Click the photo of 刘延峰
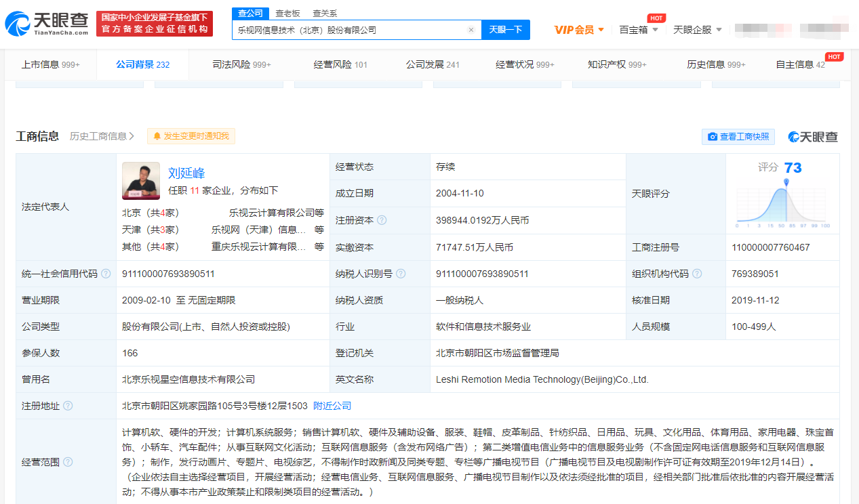This screenshot has height=504, width=859. coord(141,180)
